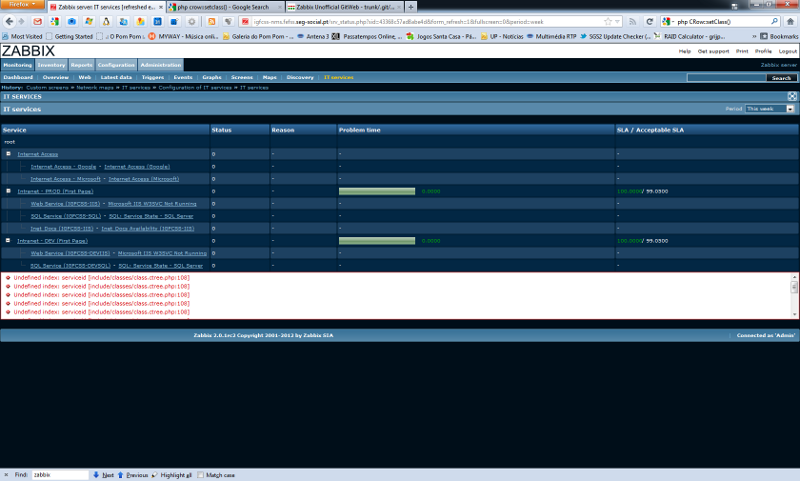Click the grey RSS subscribe icon
The image size is (800, 481).
click(x=632, y=21)
